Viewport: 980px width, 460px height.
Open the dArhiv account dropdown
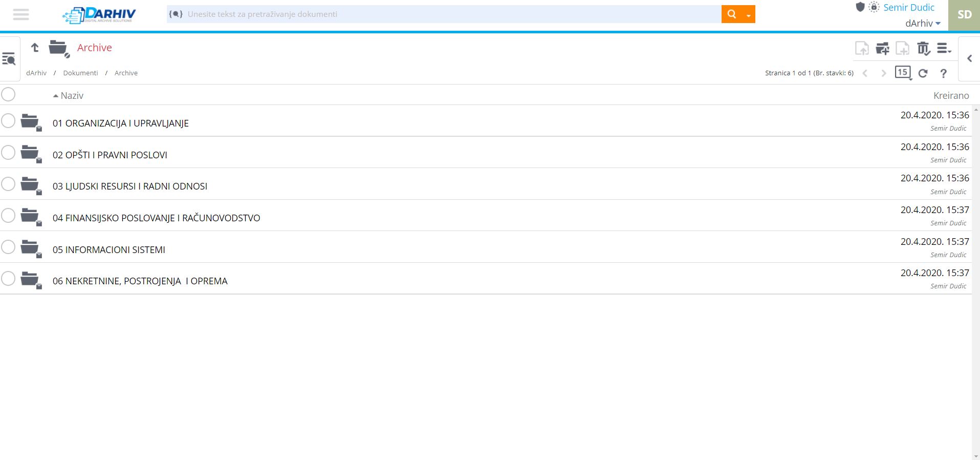(923, 24)
